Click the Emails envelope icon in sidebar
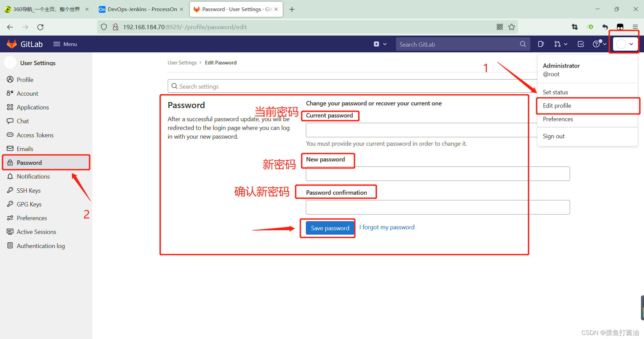Screen dimensions: 644x339 10,148
